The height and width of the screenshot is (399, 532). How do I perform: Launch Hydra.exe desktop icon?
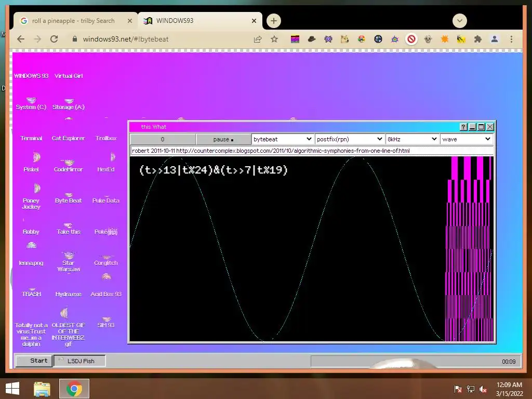[x=68, y=294]
